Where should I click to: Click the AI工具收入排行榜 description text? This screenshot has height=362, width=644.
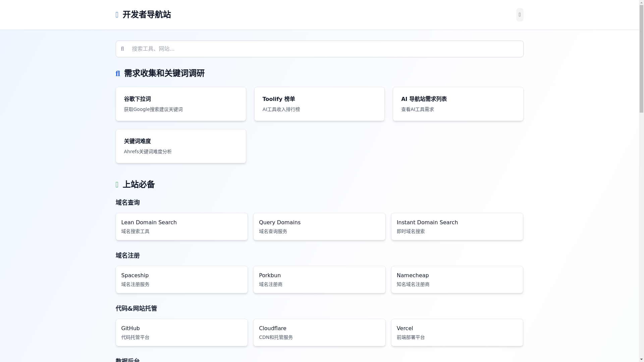tap(281, 109)
